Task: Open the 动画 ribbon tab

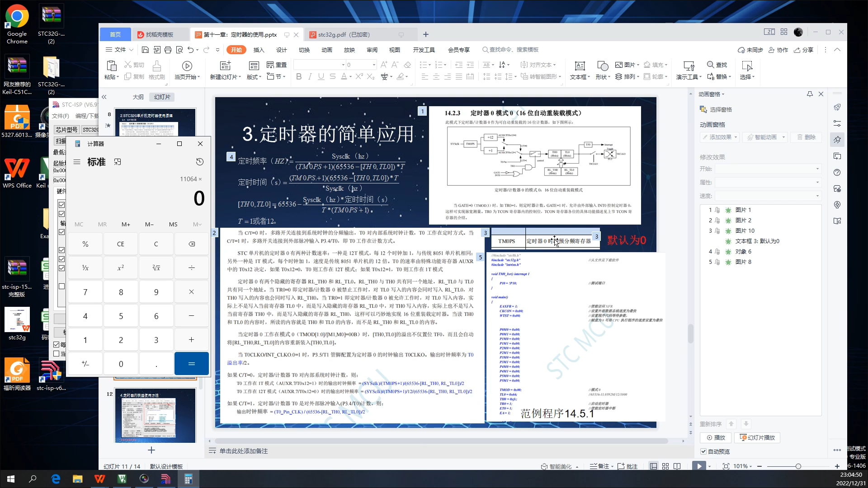Action: click(326, 50)
